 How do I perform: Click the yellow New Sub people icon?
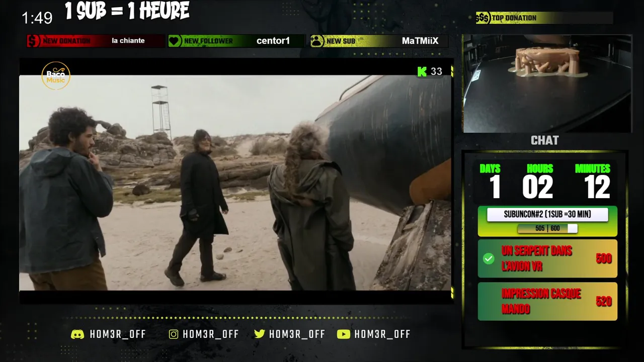(x=317, y=41)
